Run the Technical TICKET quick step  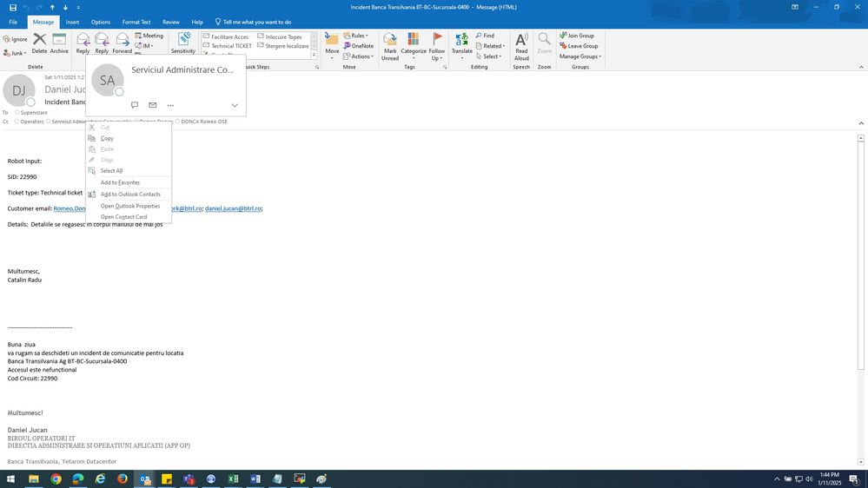click(x=227, y=46)
